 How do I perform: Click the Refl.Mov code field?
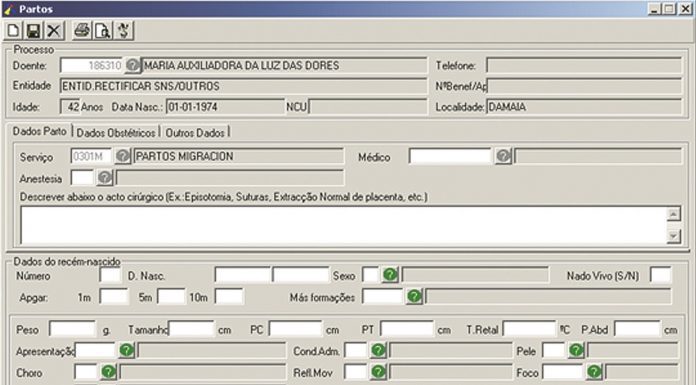click(x=356, y=372)
